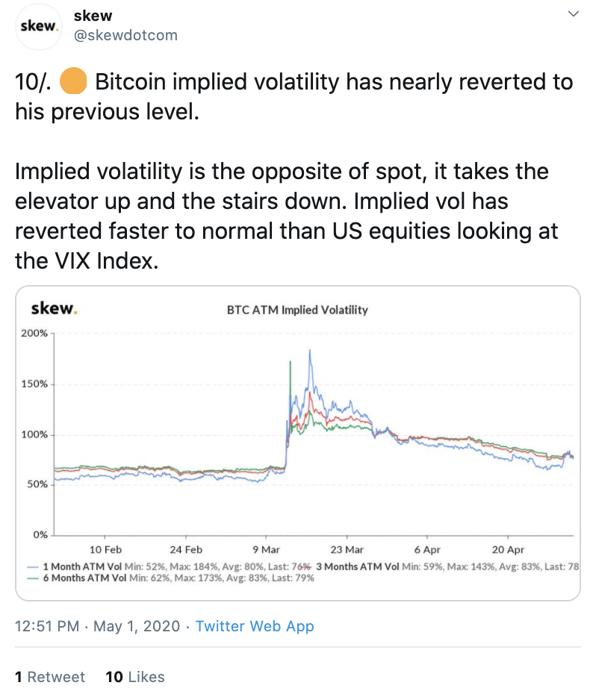View the 1 Retweet list

(x=51, y=677)
